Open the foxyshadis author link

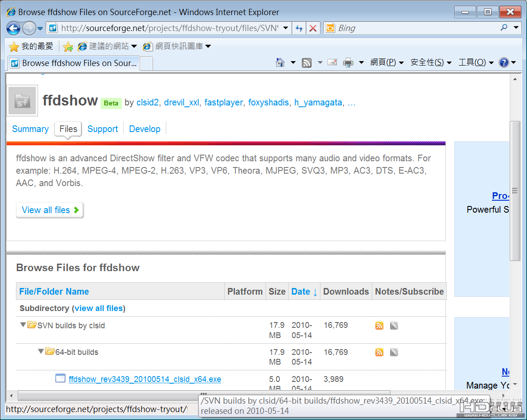(x=268, y=102)
